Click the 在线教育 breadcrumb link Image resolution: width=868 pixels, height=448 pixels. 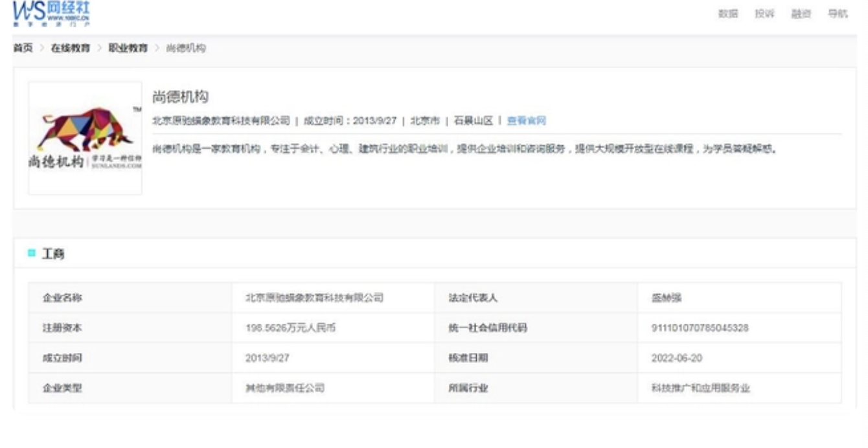coord(70,49)
